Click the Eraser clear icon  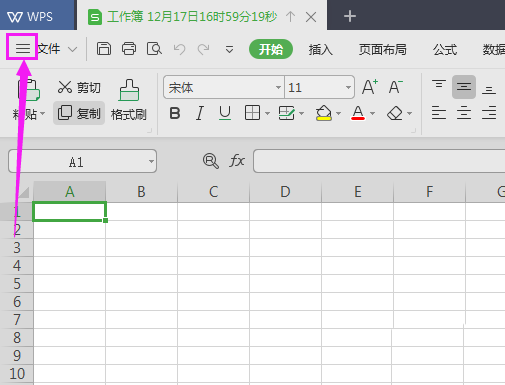tap(395, 113)
